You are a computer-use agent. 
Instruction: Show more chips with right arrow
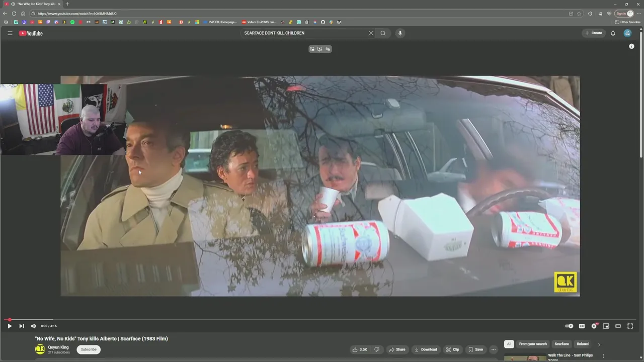tap(599, 344)
